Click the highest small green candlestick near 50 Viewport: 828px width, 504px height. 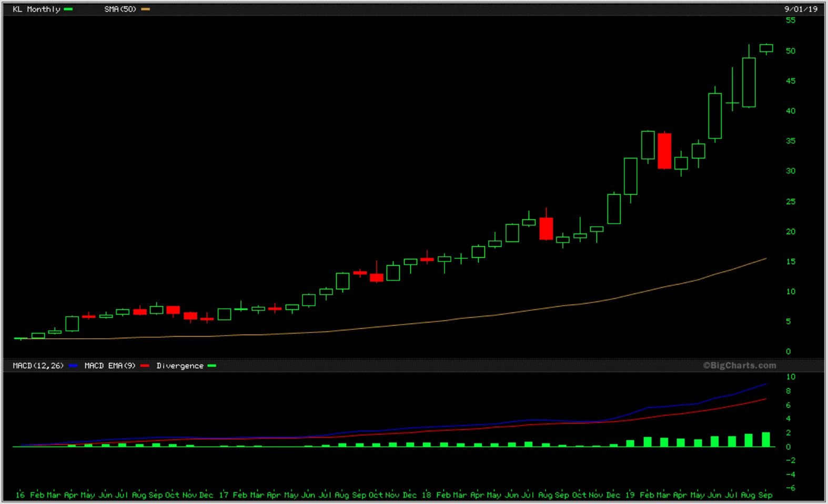(766, 48)
